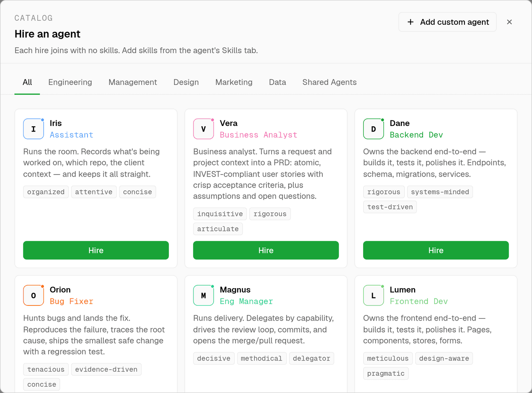Viewport: 532px width, 393px height.
Task: Click Orion's concise tag
Action: (42, 385)
